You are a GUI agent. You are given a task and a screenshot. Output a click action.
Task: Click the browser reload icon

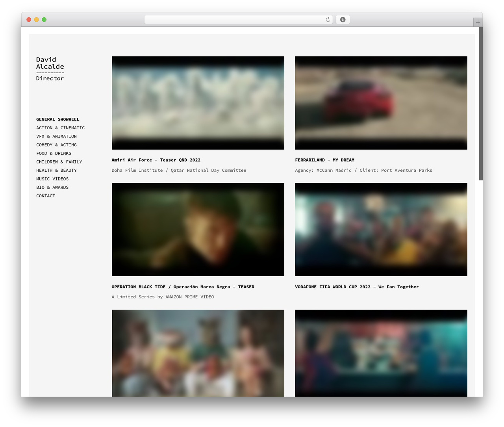pyautogui.click(x=328, y=20)
